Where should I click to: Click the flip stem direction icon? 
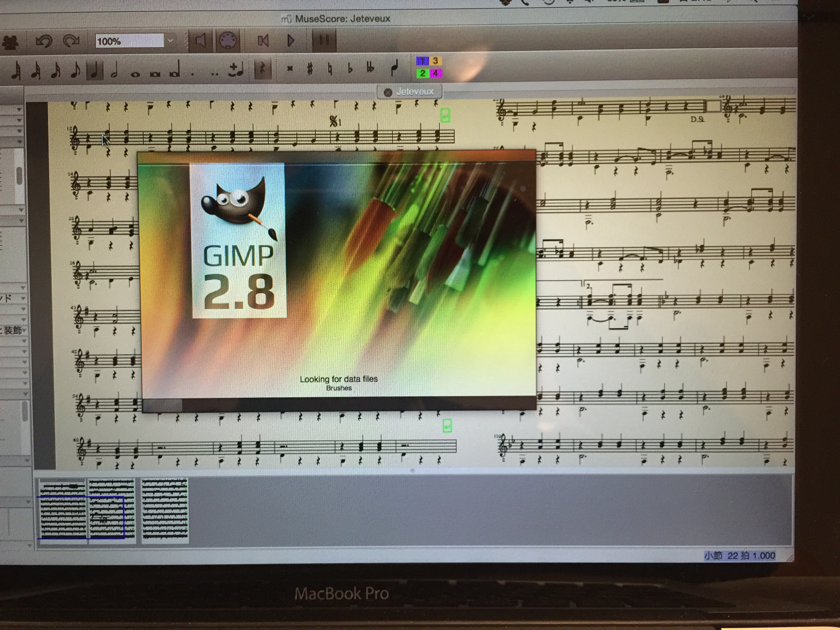(x=394, y=68)
